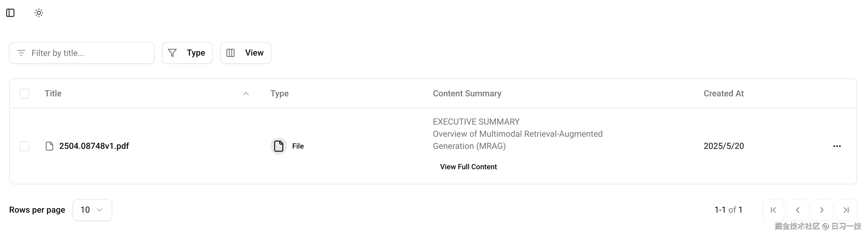Click the previous page navigation control
Image resolution: width=868 pixels, height=237 pixels.
click(798, 210)
